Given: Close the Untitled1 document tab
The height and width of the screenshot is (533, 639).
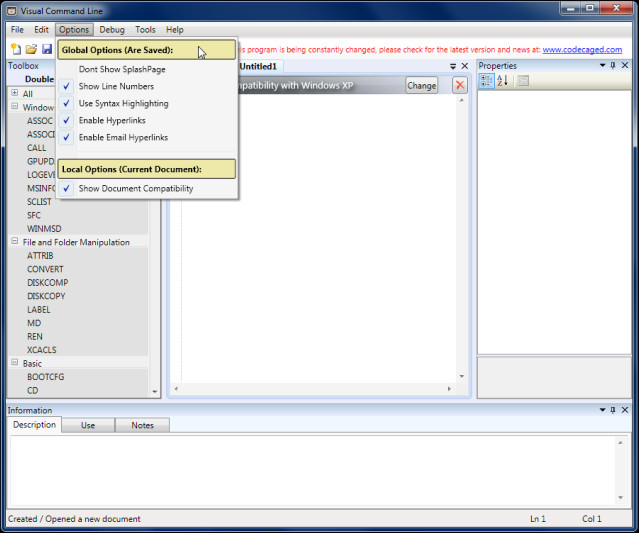Looking at the screenshot, I should (x=465, y=66).
